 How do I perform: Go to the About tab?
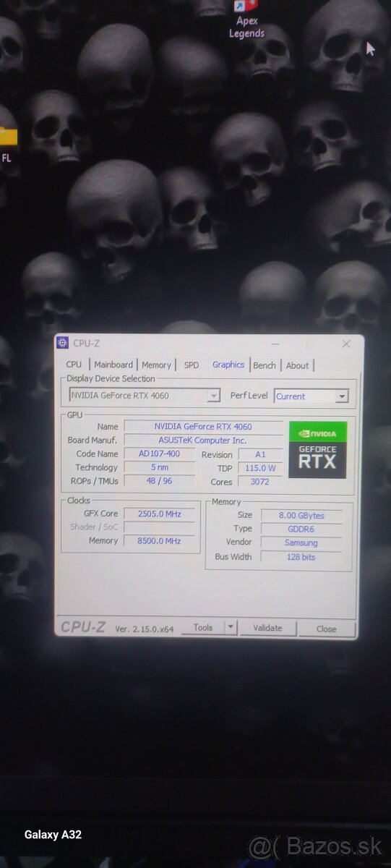pyautogui.click(x=297, y=365)
